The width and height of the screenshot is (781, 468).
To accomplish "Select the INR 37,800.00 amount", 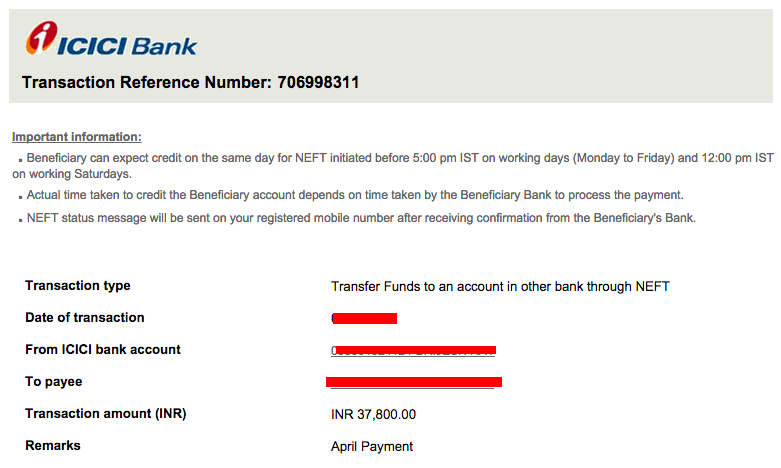I will pyautogui.click(x=373, y=415).
